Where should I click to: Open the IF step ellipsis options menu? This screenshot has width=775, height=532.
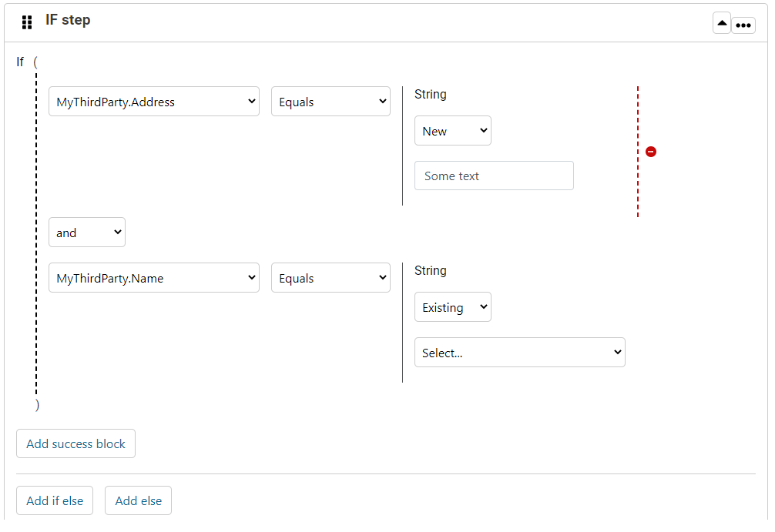(743, 24)
